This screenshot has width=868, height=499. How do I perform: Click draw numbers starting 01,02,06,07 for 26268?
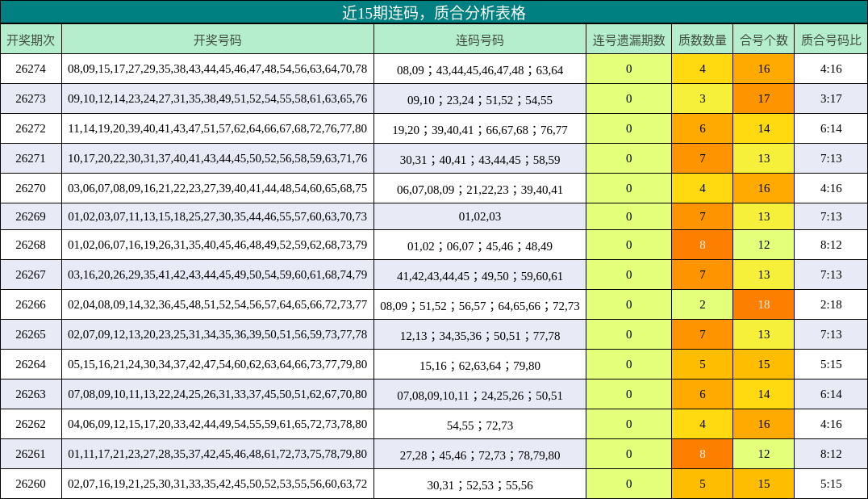click(x=218, y=245)
